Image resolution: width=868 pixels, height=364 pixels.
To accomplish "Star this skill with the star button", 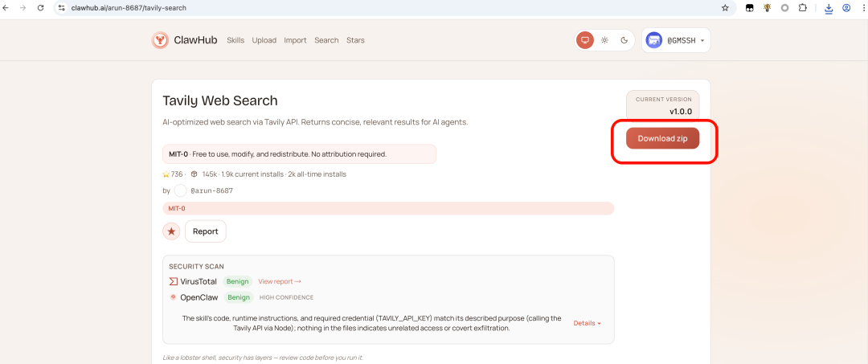I will pos(171,231).
